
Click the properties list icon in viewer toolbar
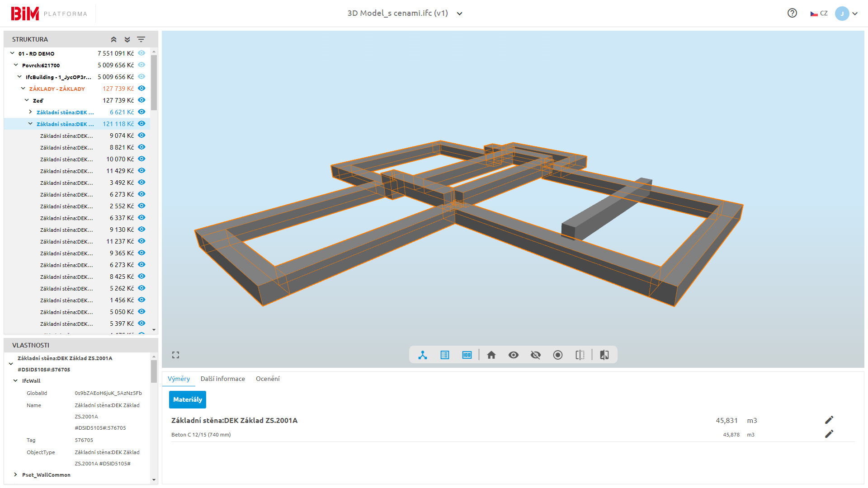[x=445, y=355]
